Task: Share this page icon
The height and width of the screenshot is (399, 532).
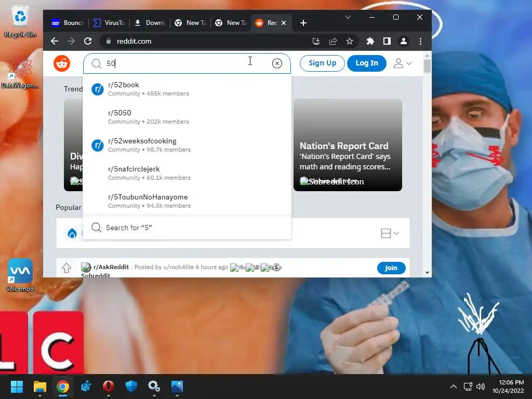Action: 333,41
